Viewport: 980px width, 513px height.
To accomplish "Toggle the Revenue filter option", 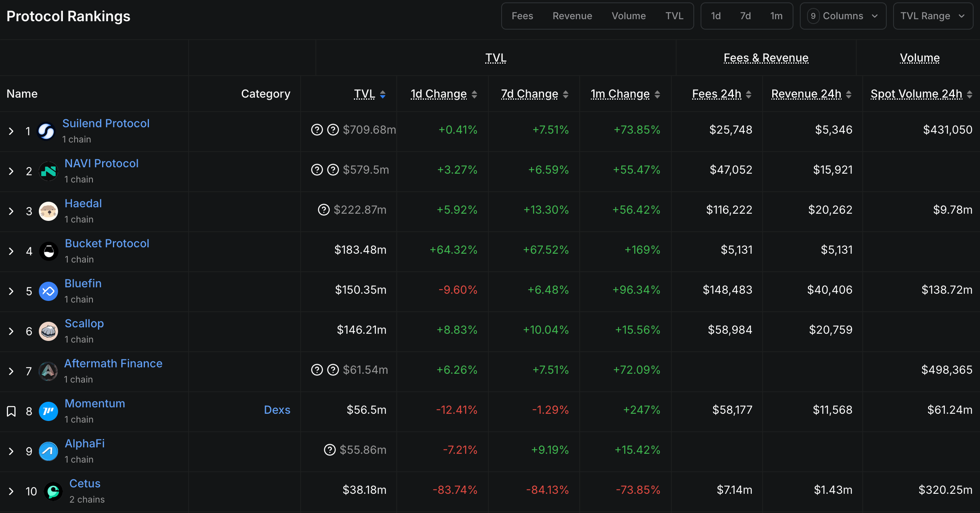I will tap(572, 16).
